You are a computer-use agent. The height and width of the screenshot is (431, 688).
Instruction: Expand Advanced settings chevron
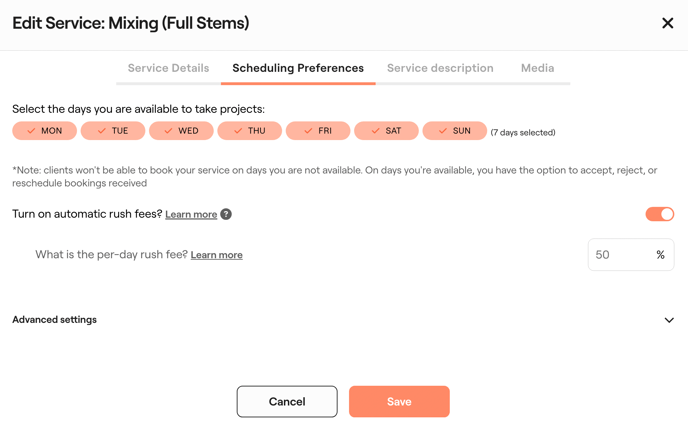click(669, 320)
